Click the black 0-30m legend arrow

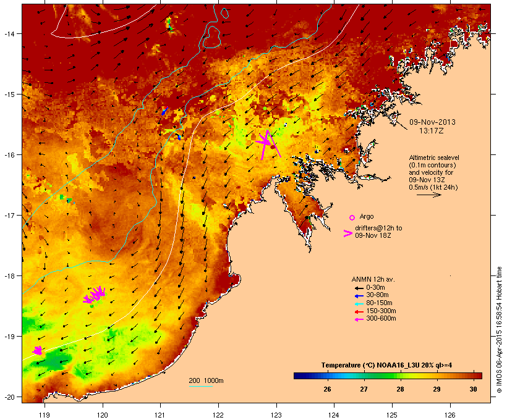tap(359, 288)
